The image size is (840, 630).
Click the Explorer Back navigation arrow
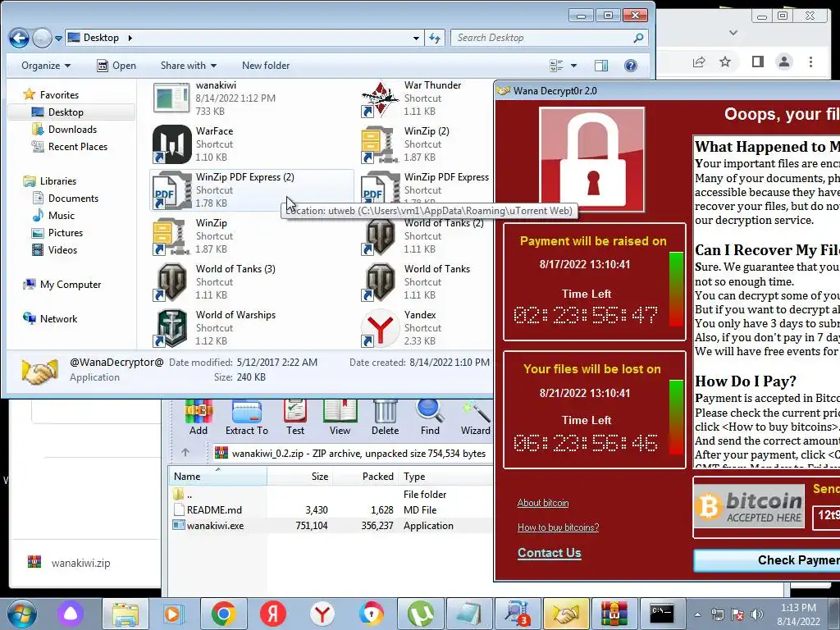[20, 38]
